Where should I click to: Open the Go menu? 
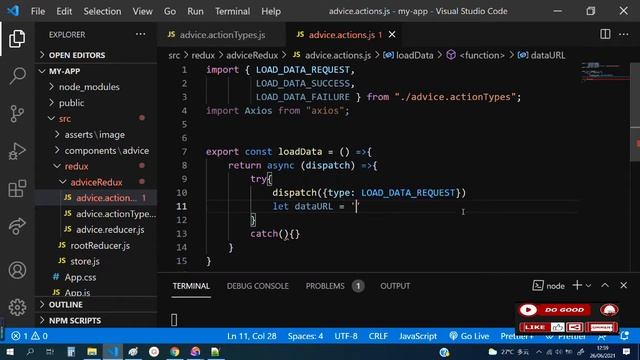(170, 11)
